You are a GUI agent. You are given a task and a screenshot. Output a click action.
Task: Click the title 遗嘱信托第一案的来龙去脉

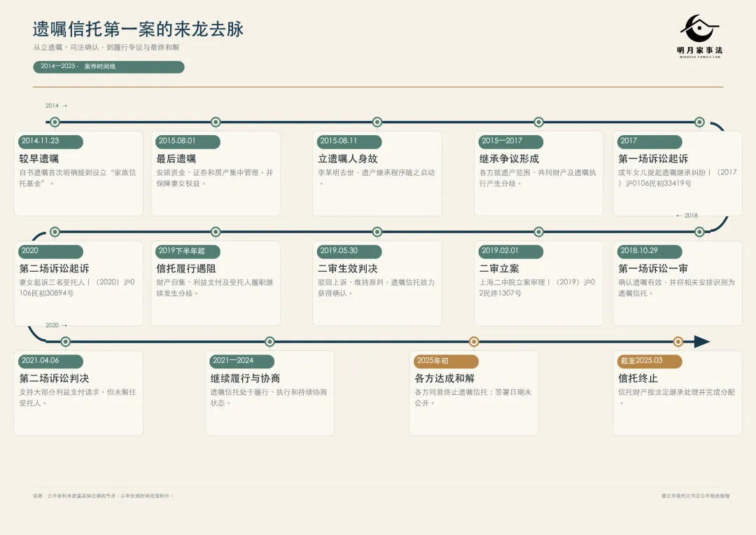[x=139, y=29]
